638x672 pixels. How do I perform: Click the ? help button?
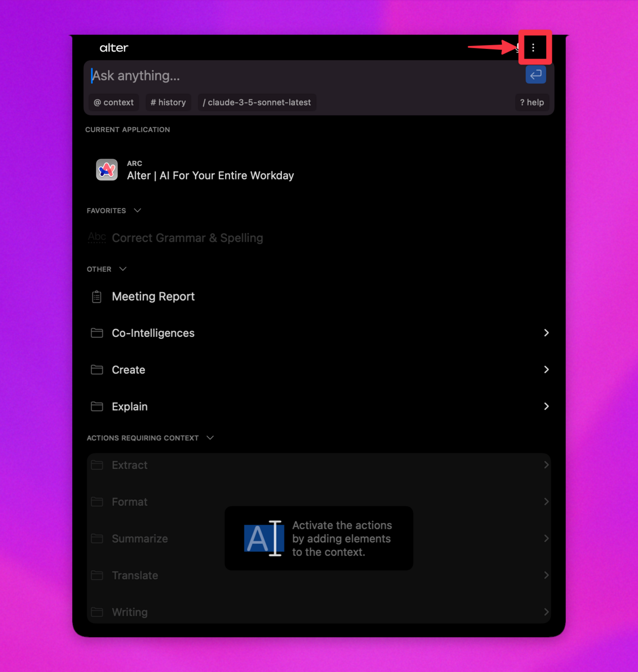coord(532,102)
